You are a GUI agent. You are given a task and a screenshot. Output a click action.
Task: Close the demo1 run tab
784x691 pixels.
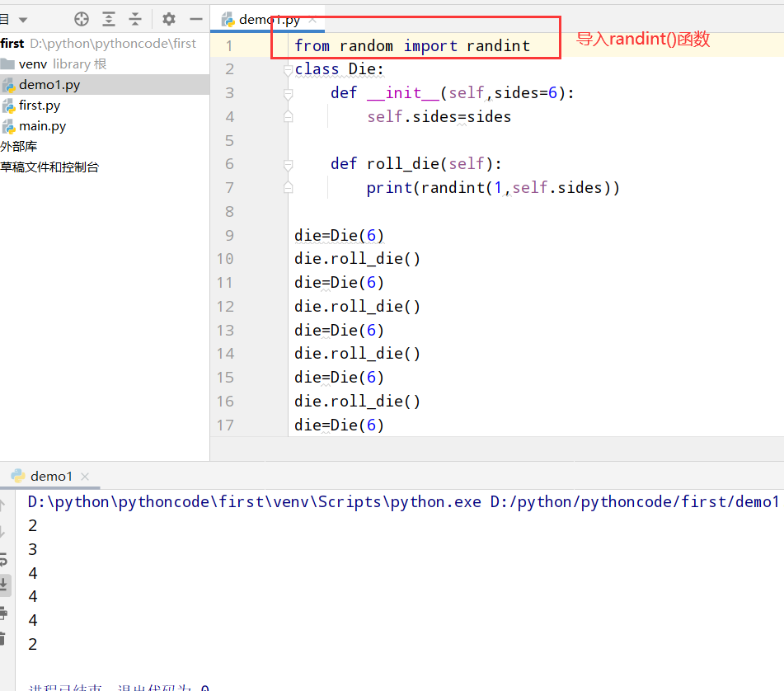[85, 477]
